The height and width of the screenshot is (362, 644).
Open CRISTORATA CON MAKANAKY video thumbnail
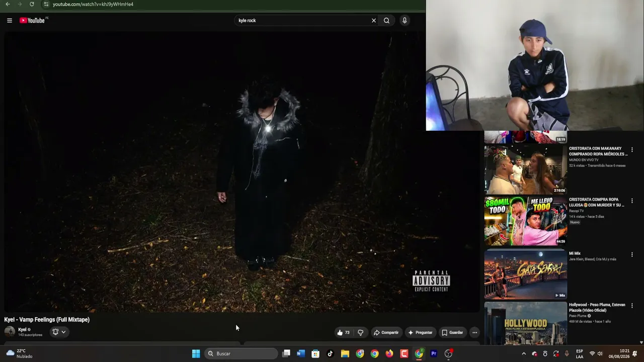(x=525, y=169)
